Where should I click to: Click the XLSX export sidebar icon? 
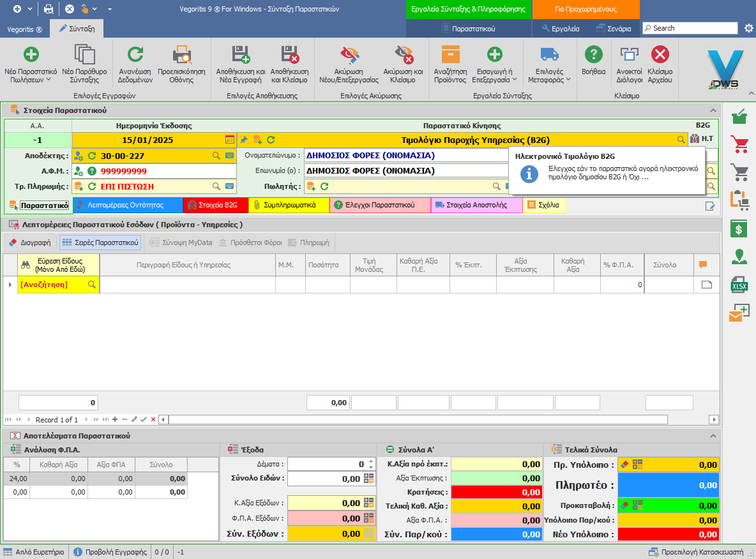click(x=739, y=285)
